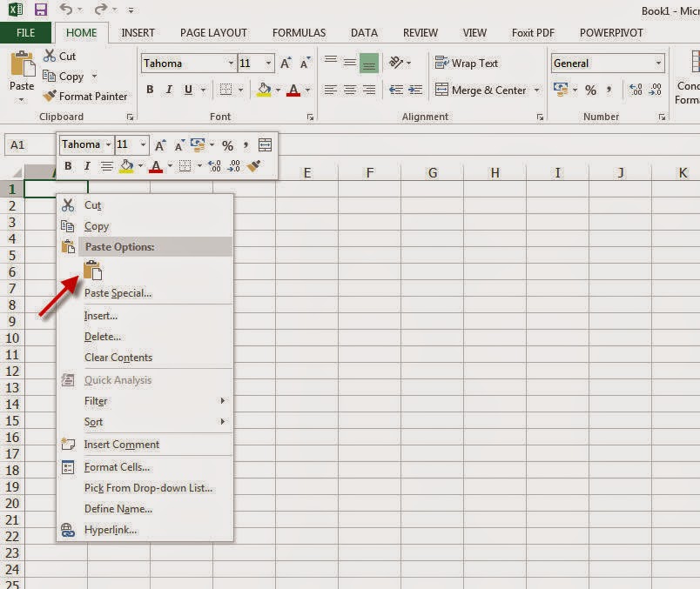Click the Save icon in quick access toolbar
This screenshot has height=589, width=700.
point(41,10)
